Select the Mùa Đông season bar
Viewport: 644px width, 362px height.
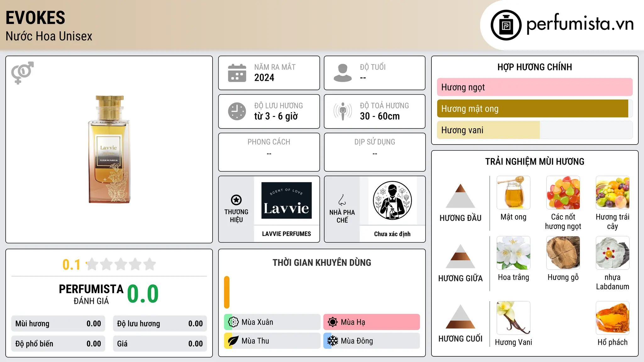click(x=372, y=341)
